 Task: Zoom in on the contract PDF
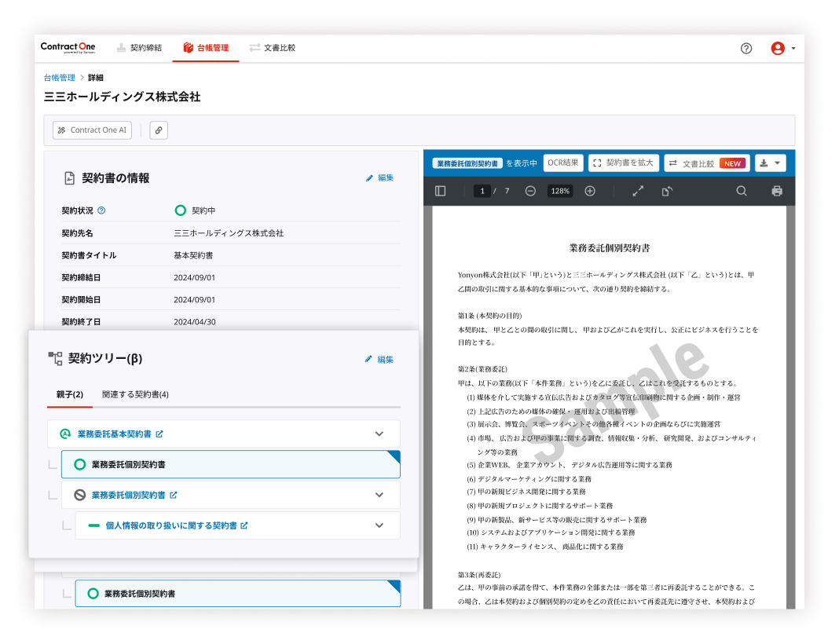[x=590, y=191]
